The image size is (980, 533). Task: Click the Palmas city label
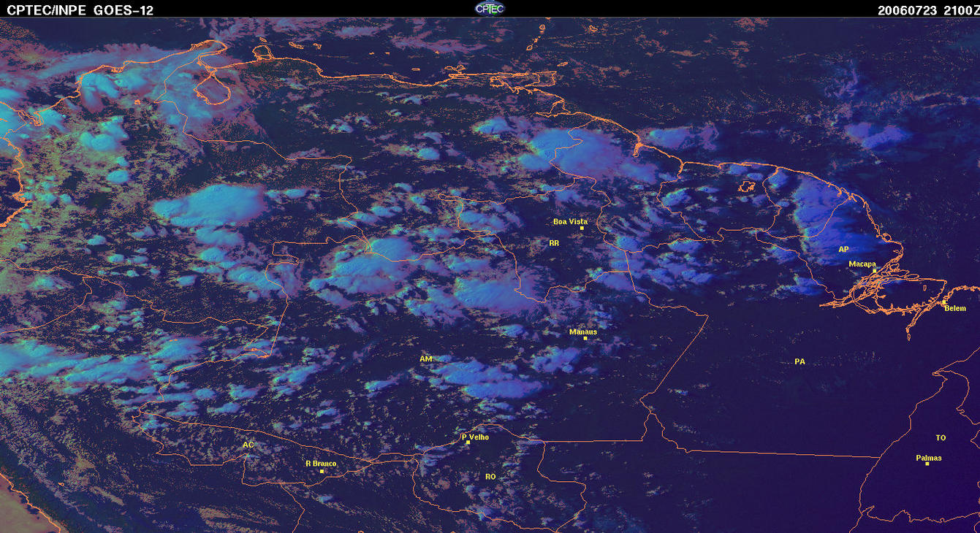(929, 459)
